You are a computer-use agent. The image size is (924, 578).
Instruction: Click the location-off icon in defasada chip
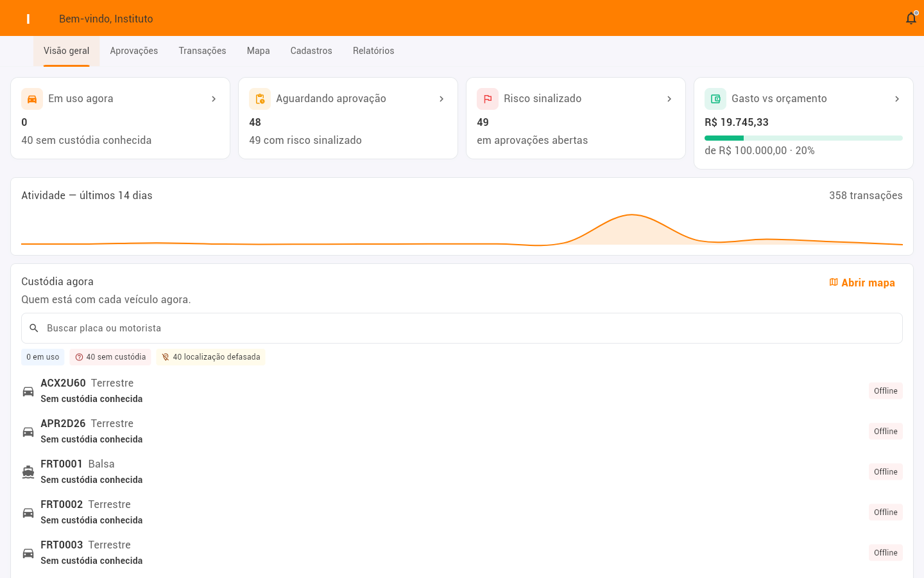[x=166, y=357]
